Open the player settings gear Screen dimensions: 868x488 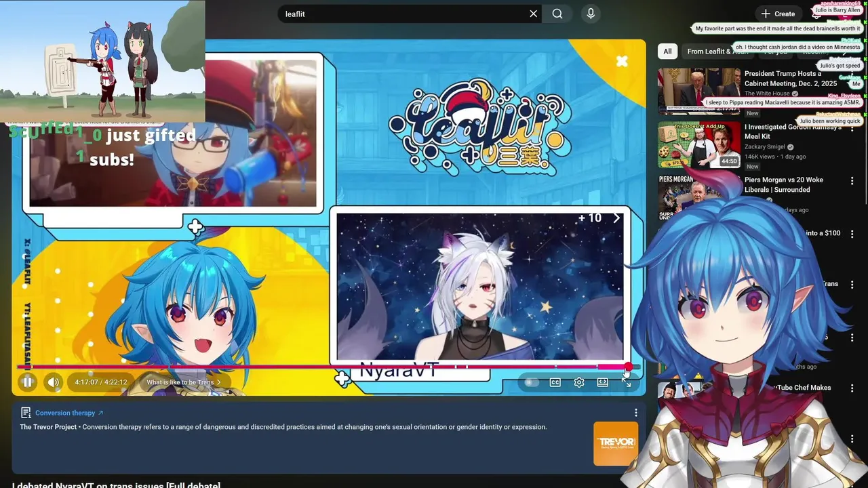[579, 382]
